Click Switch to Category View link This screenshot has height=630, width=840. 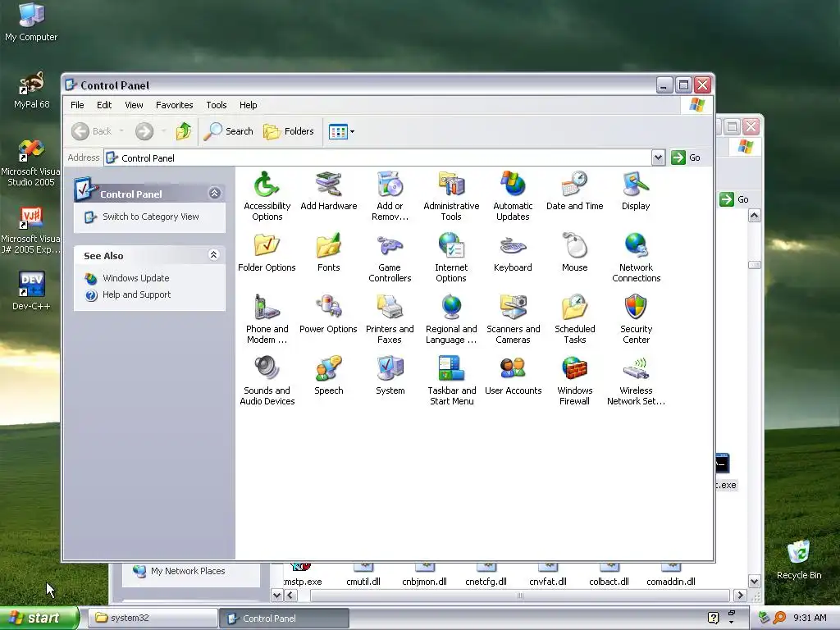[x=151, y=217]
